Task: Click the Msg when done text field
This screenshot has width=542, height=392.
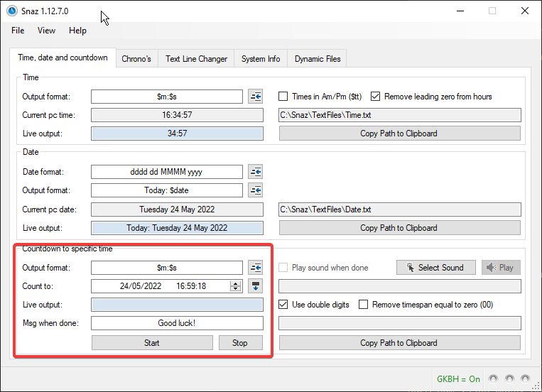Action: pyautogui.click(x=177, y=323)
